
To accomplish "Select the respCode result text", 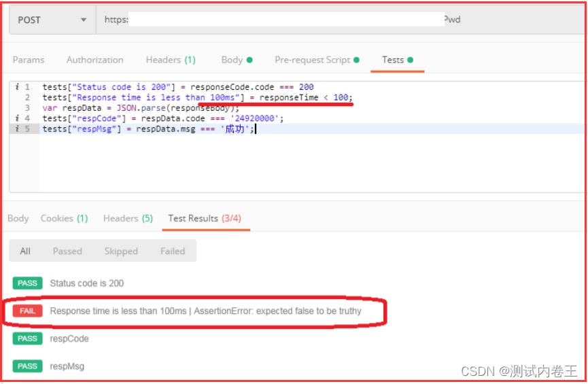I will 69,338.
